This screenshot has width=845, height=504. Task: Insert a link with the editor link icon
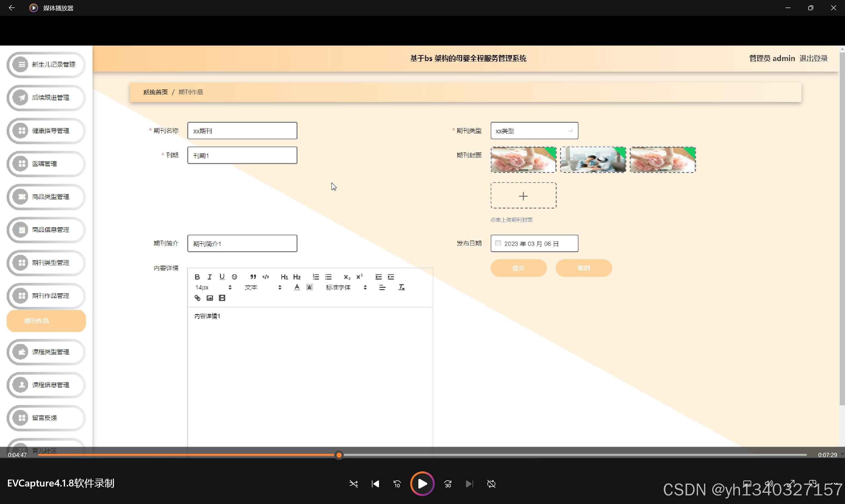point(197,298)
